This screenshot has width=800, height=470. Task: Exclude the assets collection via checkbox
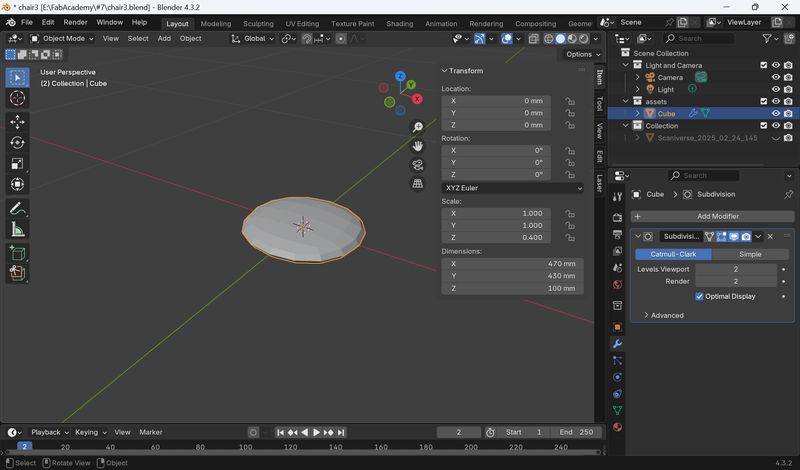tap(763, 101)
